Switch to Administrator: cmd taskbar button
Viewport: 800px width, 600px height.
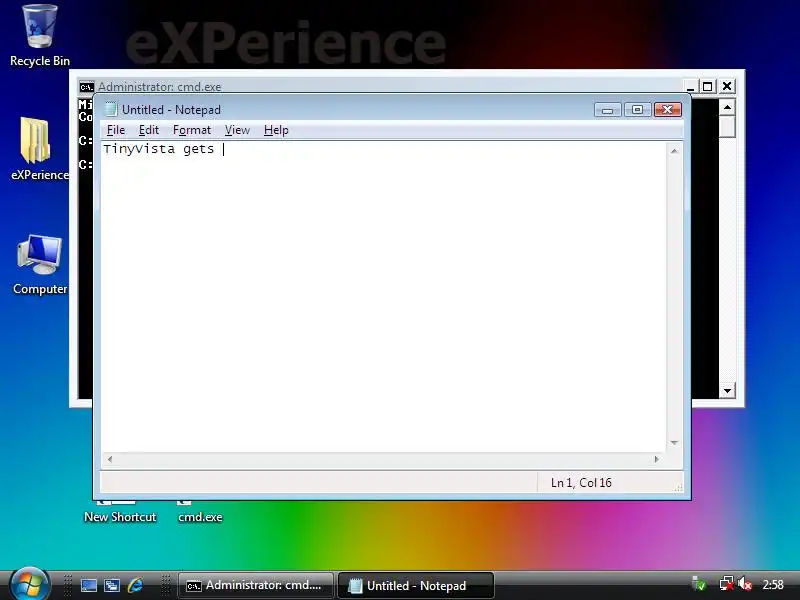[x=255, y=585]
